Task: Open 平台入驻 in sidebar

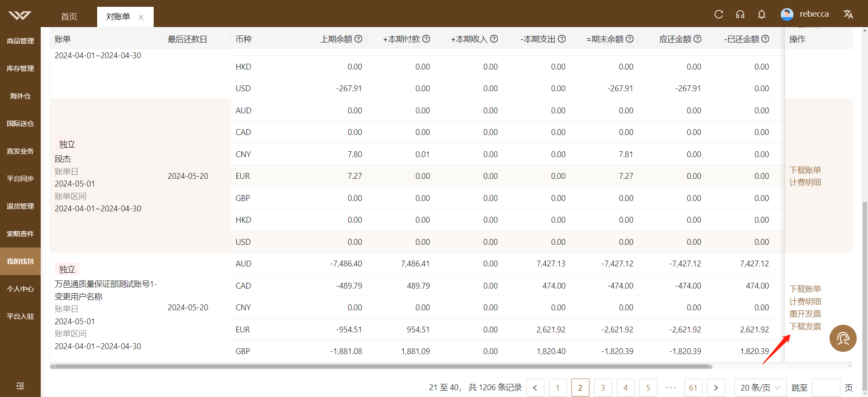Action: click(20, 317)
